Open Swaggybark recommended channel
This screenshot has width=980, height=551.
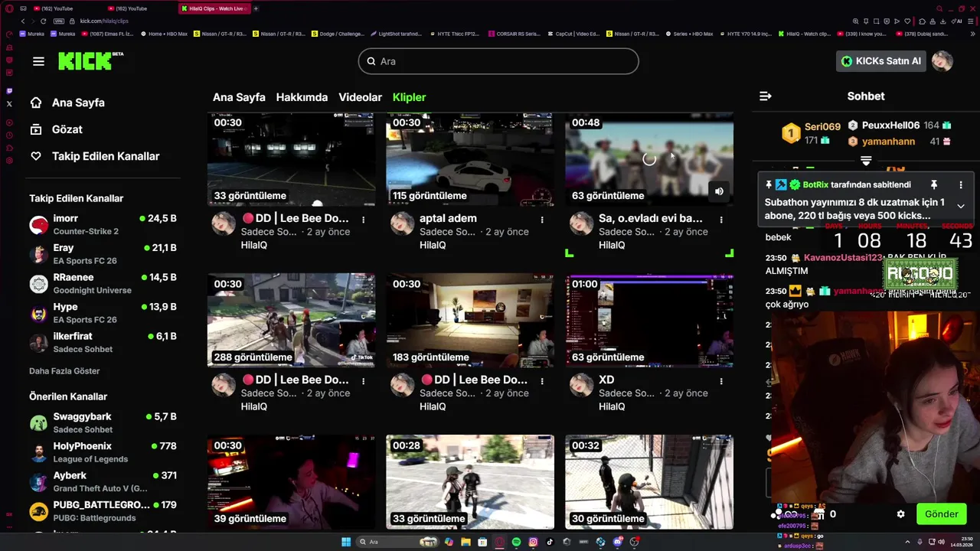[103, 422]
